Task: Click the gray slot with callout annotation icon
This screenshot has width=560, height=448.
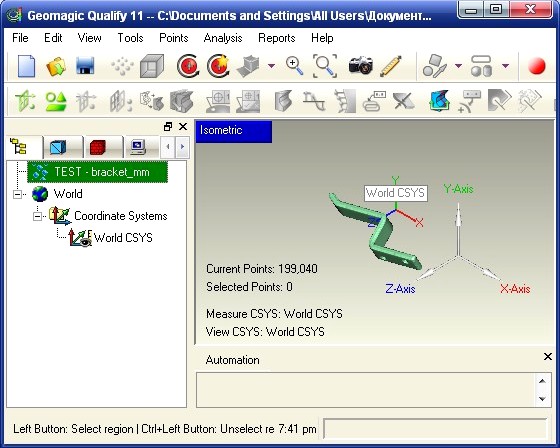Action: 374,101
